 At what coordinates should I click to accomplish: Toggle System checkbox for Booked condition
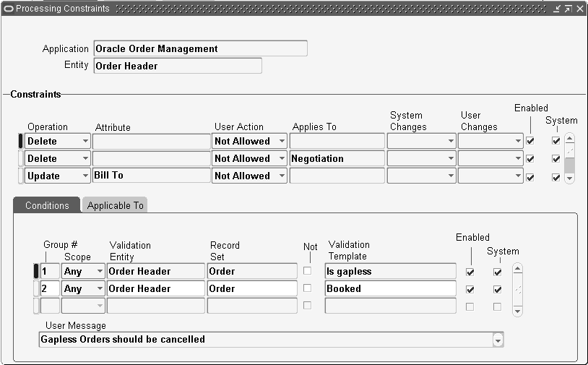pos(497,290)
